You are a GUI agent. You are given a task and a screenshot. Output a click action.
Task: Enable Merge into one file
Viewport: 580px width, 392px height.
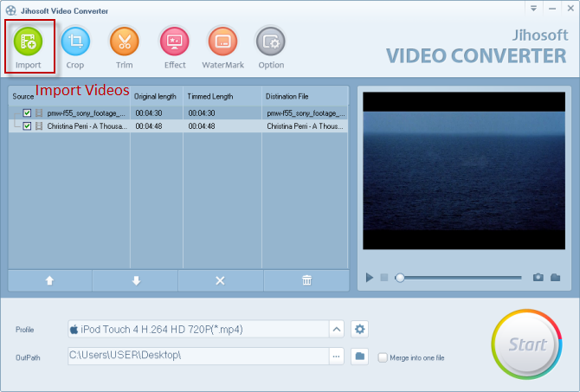383,357
